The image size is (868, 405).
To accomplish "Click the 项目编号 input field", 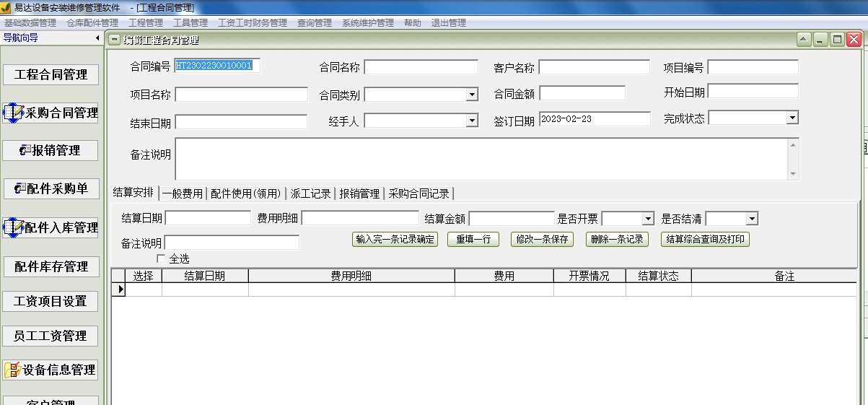I will (x=753, y=67).
